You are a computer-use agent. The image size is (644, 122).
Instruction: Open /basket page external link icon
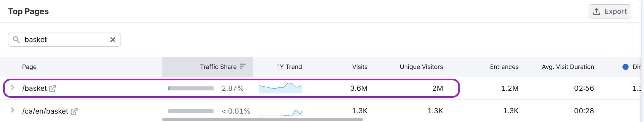[x=53, y=88]
